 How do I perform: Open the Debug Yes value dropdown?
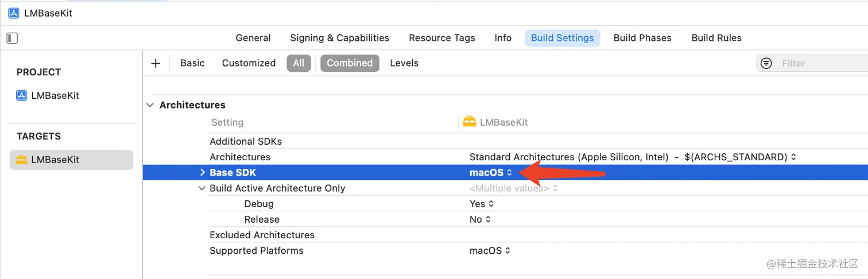click(x=482, y=204)
